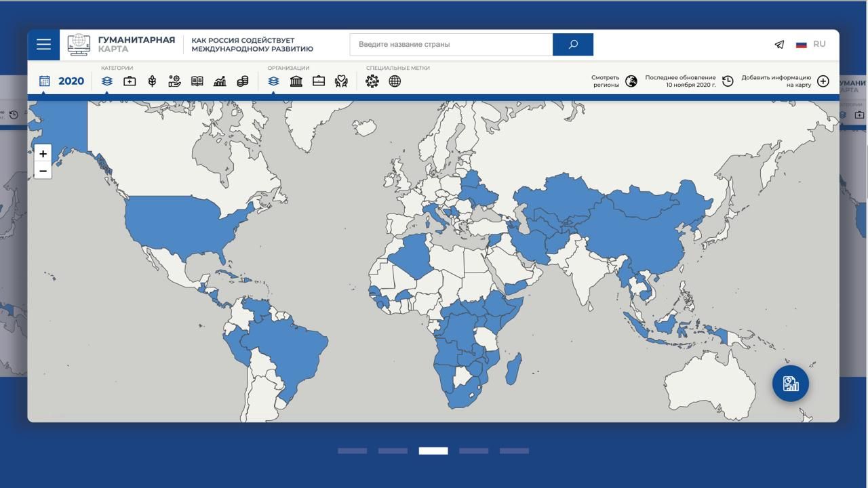The image size is (868, 488).
Task: Open Смотреть регионы globe icon
Action: (631, 81)
